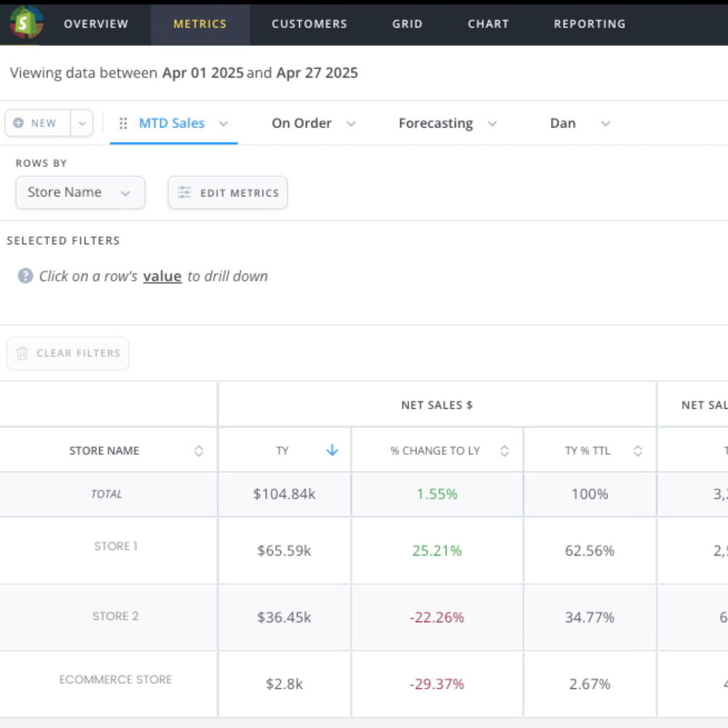Expand the Dan tab chevron
The image size is (728, 728).
tap(605, 124)
